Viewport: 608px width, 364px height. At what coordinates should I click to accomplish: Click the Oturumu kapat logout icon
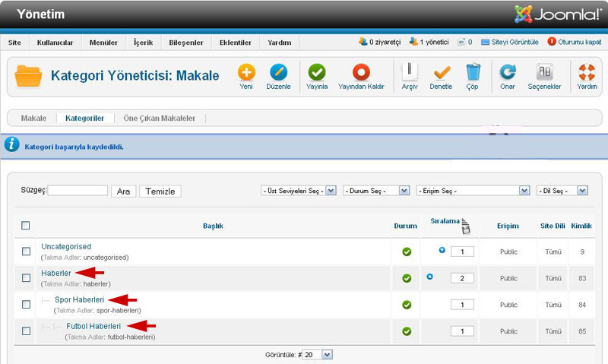point(552,42)
